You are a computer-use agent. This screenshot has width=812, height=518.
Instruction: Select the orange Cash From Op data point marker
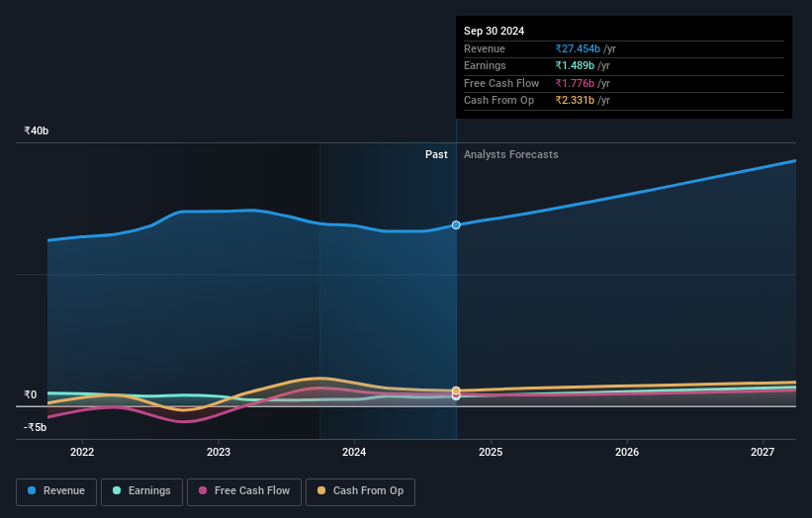tap(456, 390)
